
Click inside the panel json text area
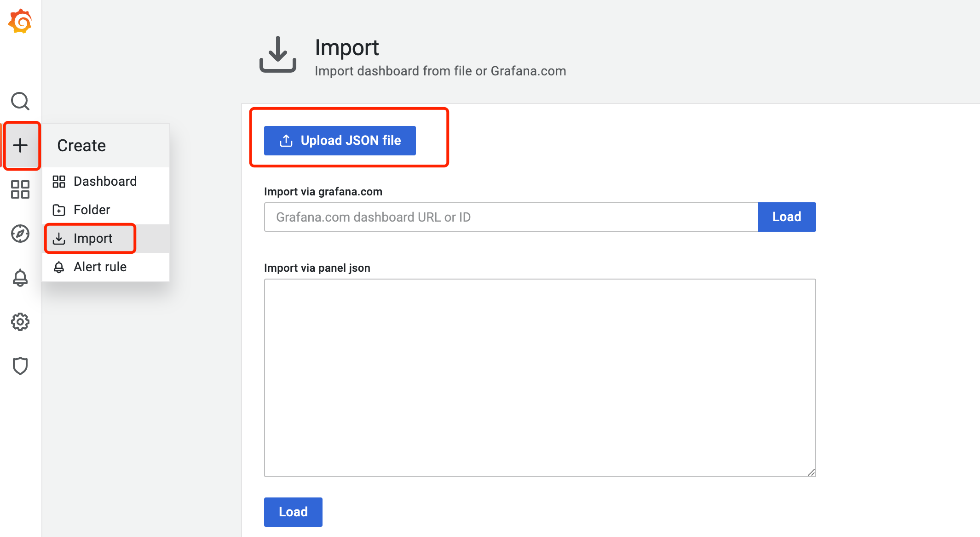pos(539,377)
